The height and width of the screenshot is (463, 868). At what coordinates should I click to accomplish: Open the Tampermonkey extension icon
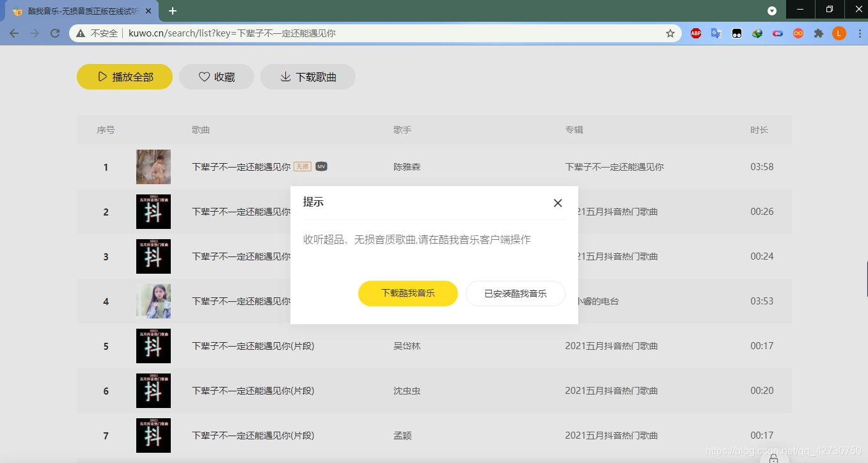[x=737, y=33]
